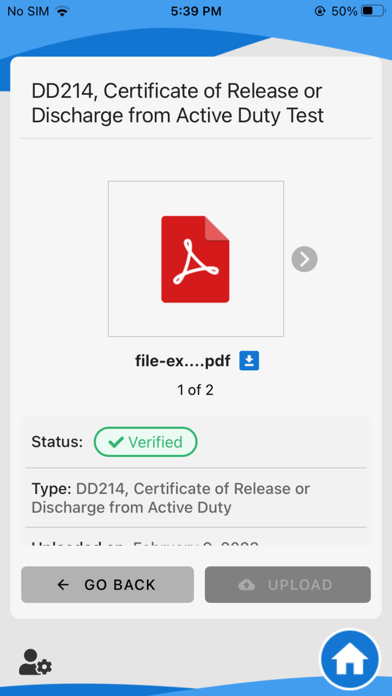Tap the "1 of 2" page counter
The height and width of the screenshot is (696, 392).
click(x=195, y=390)
